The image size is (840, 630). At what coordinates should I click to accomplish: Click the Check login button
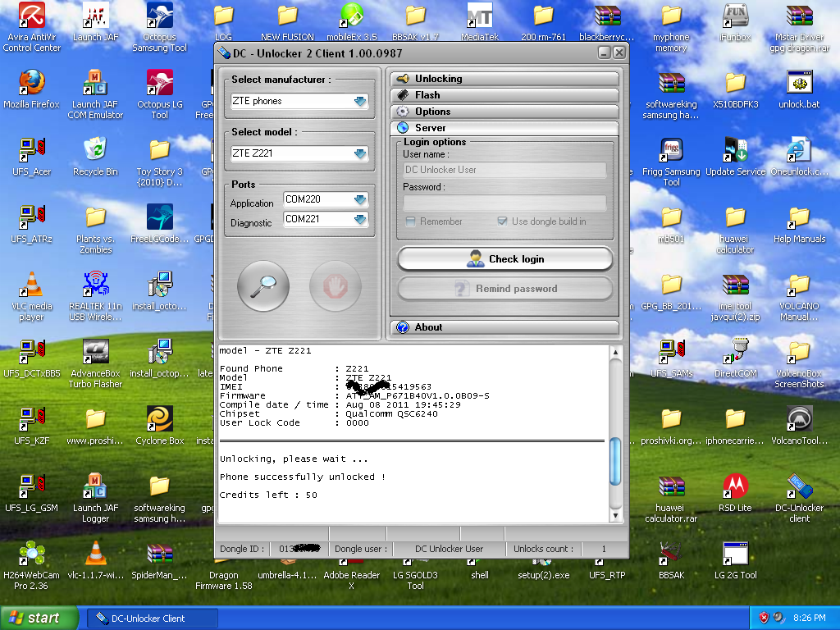click(x=505, y=259)
